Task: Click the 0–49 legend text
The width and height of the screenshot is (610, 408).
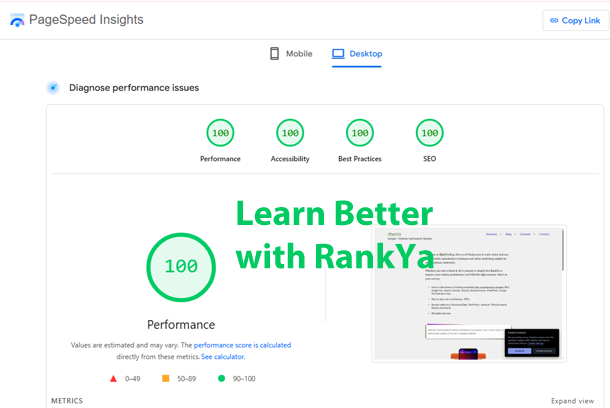Action: [x=133, y=379]
